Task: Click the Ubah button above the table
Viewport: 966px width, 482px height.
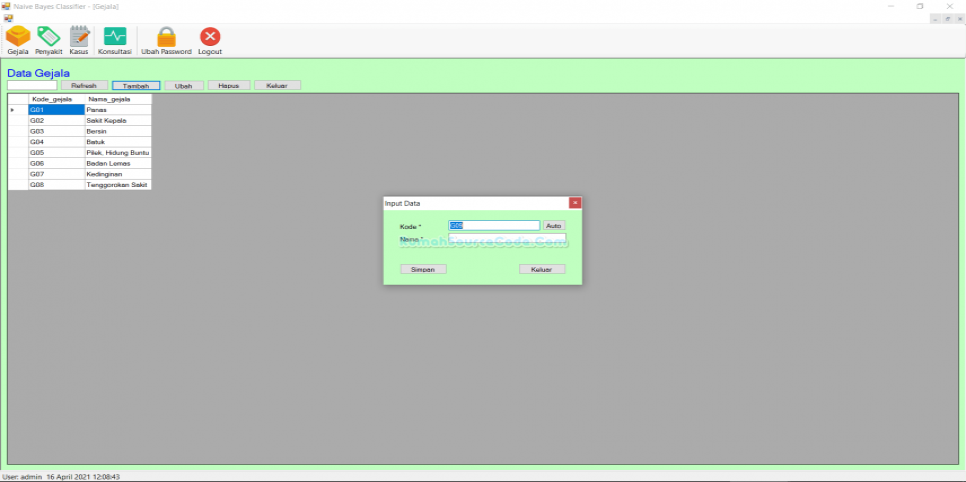Action: (x=183, y=86)
